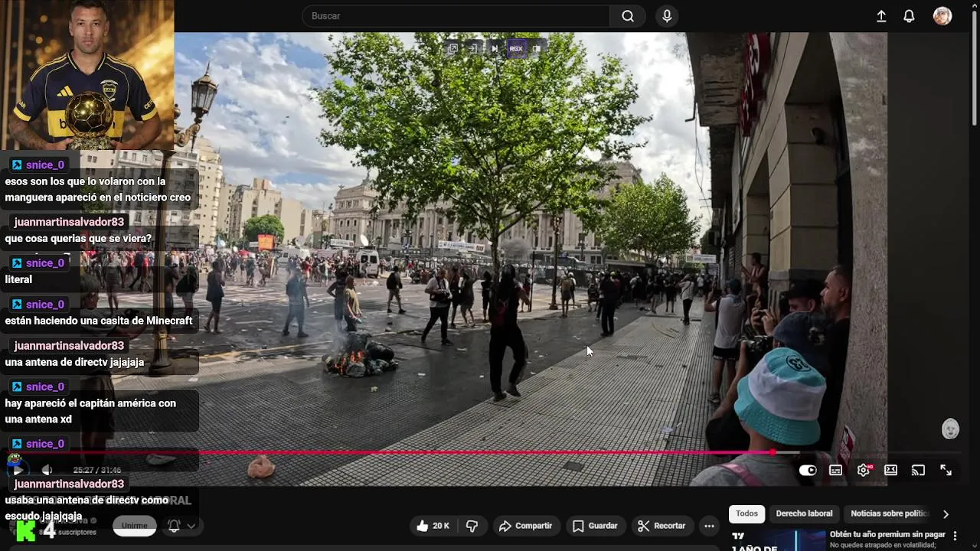Select the Todos filter chip
The image size is (980, 551).
[x=747, y=514]
